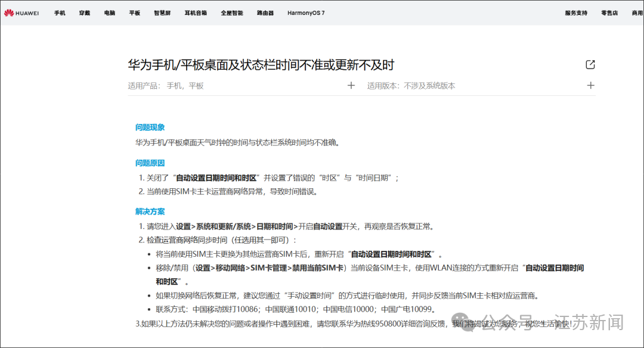This screenshot has width=644, height=348.
Task: Click the 问题原因 section heading
Action: 150,163
